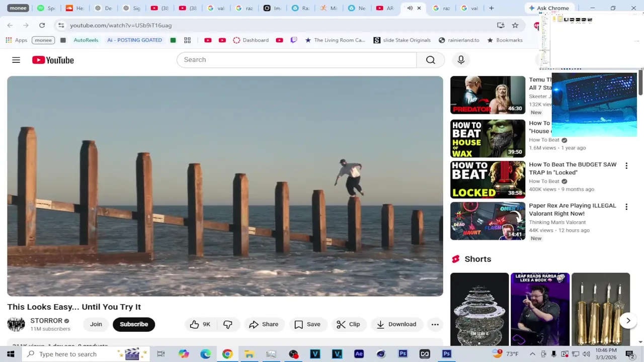Viewport: 644px width, 362px height.
Task: Join the STORROR channel membership
Action: [x=96, y=324]
